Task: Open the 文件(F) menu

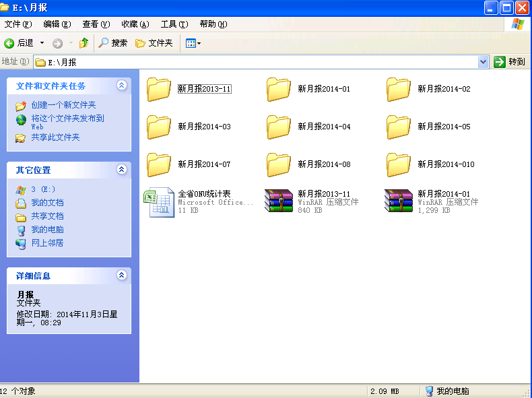Action: coord(18,24)
